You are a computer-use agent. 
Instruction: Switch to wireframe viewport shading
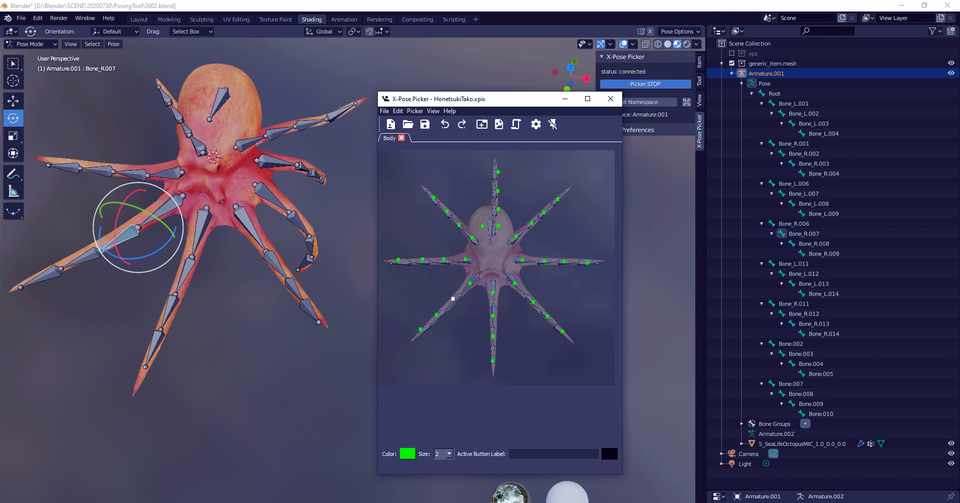658,44
